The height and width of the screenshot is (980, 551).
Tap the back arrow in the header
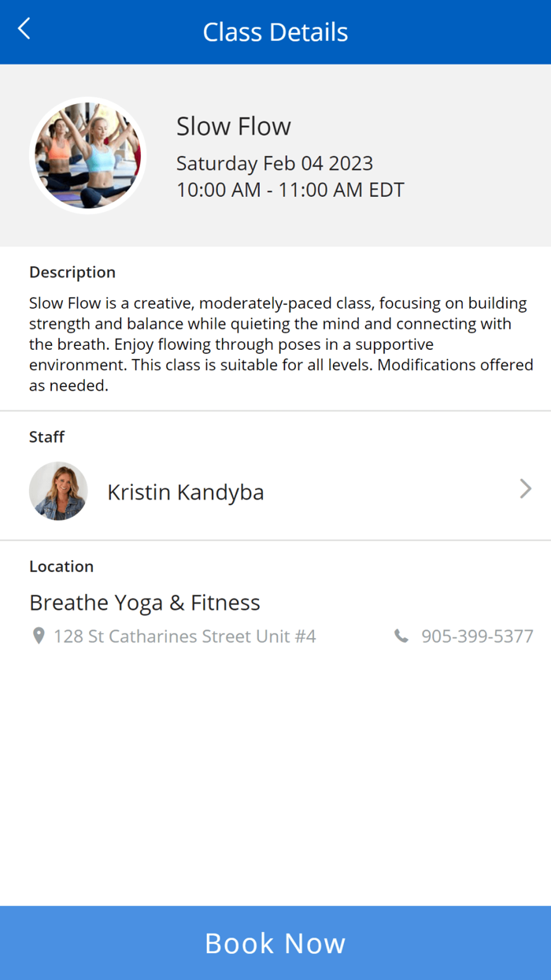(x=24, y=28)
